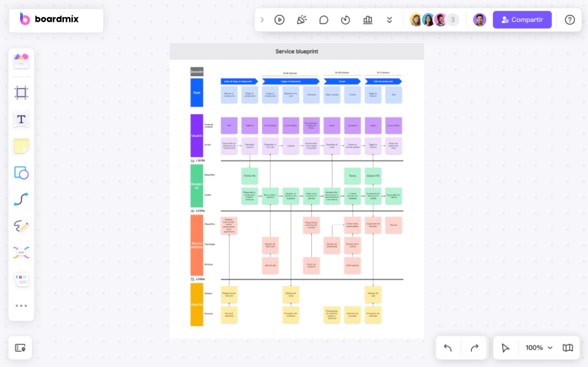This screenshot has height=367, width=588.
Task: Expand the top toolbar with the right chevron
Action: pos(262,20)
